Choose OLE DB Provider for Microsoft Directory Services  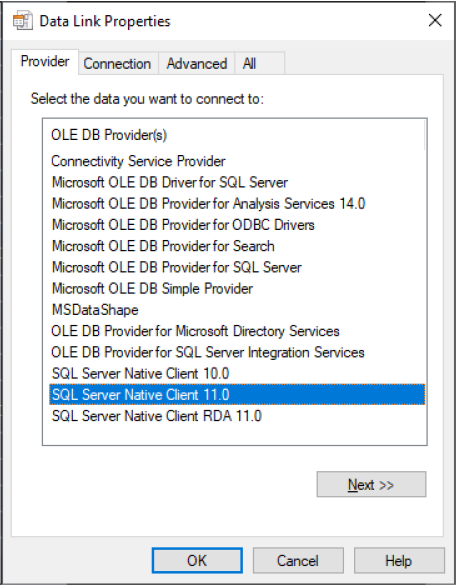tap(237, 331)
